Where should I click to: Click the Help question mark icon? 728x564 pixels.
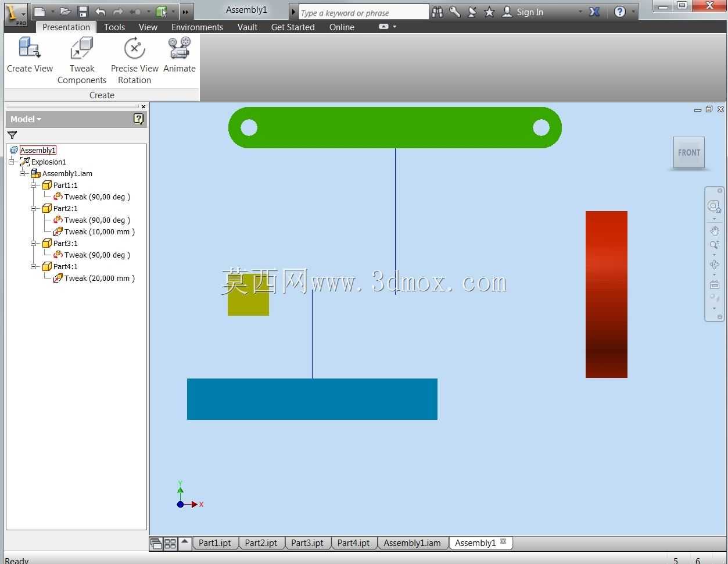(620, 12)
